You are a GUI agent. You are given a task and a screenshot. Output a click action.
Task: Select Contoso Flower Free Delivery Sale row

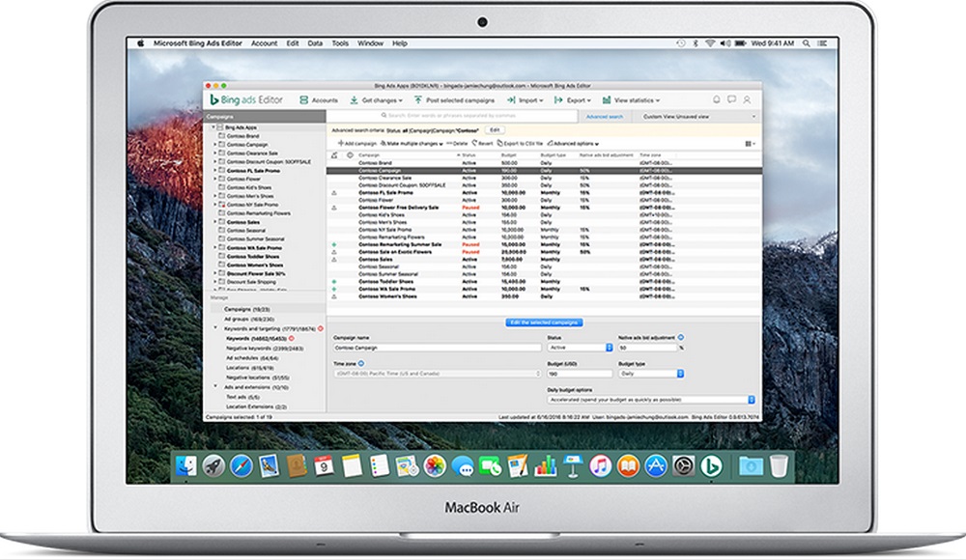coord(545,208)
